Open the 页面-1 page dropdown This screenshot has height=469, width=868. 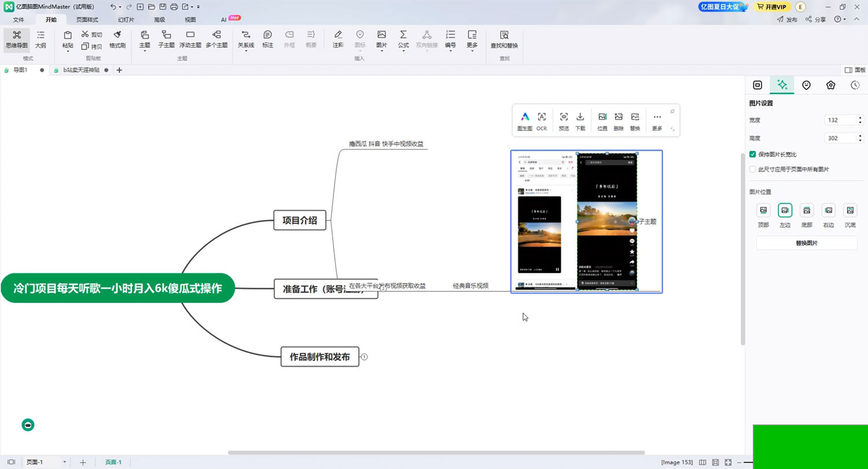point(64,462)
